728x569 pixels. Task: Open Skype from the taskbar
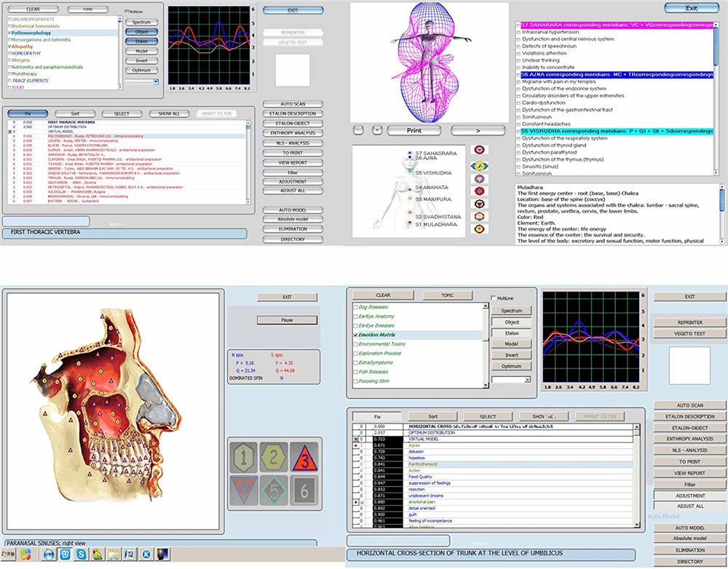click(82, 555)
